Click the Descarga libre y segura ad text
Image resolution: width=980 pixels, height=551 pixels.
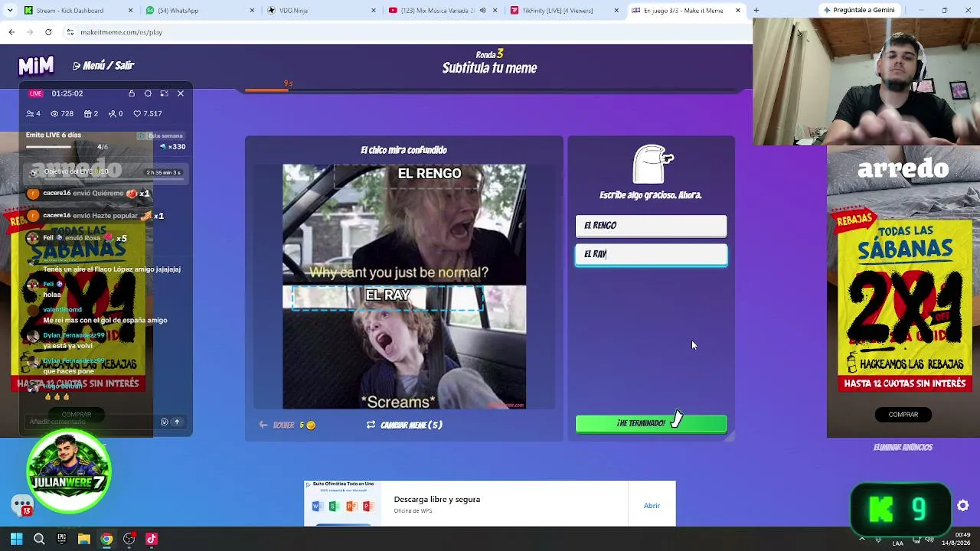(436, 500)
